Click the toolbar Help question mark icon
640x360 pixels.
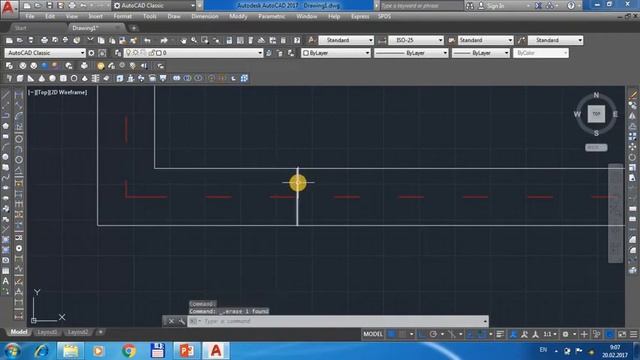coord(297,40)
